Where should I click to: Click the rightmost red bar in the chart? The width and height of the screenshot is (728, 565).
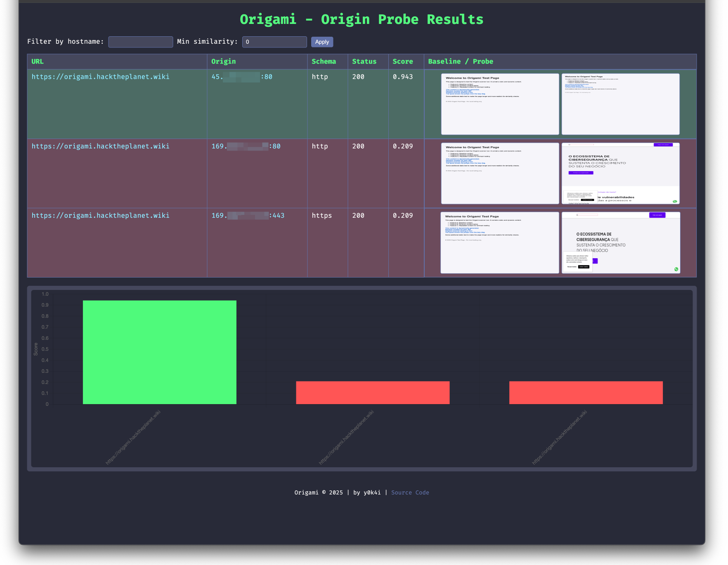586,393
